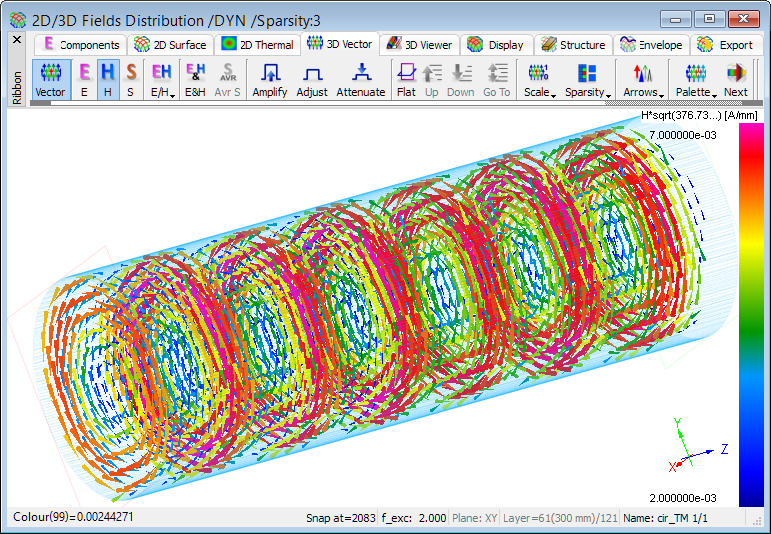Show the S Poynting vector field

pyautogui.click(x=131, y=79)
